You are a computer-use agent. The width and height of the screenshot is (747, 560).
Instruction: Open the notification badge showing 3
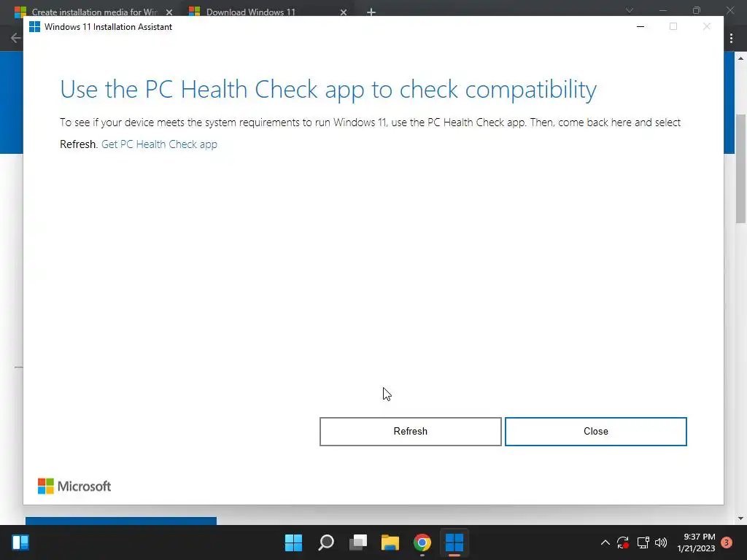(727, 542)
